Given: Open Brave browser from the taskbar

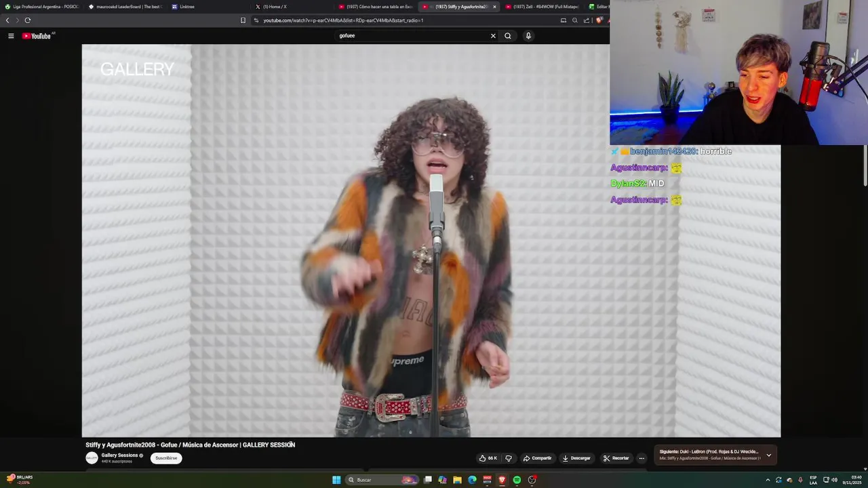Looking at the screenshot, I should [502, 480].
